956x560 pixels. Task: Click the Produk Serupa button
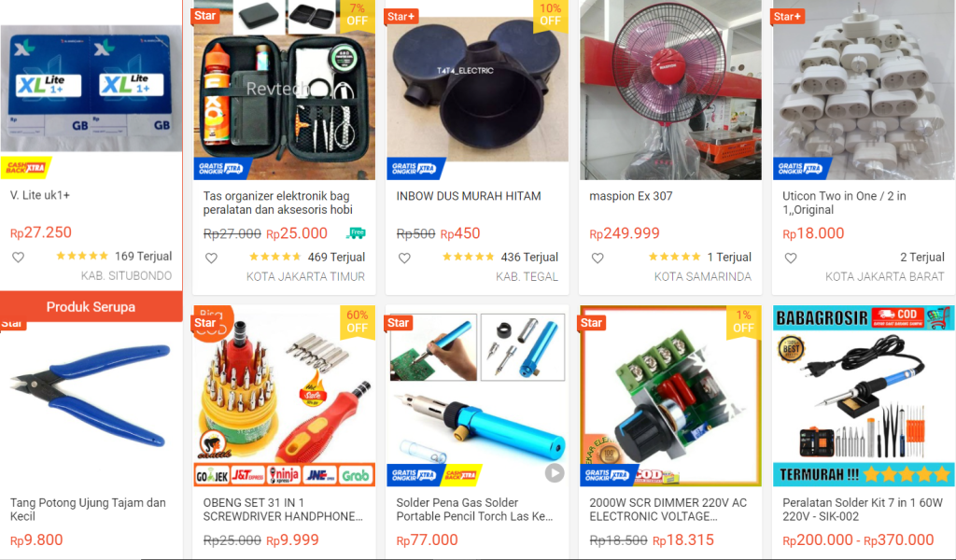(x=91, y=306)
